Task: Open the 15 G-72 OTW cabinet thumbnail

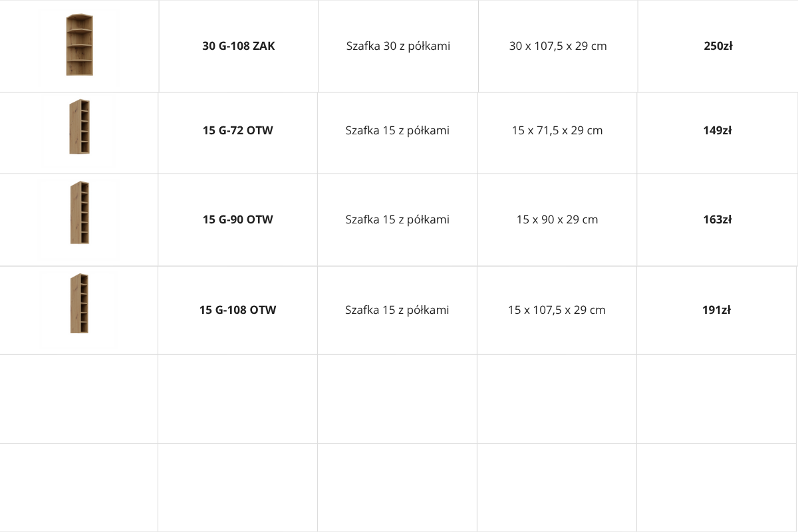Action: (79, 127)
